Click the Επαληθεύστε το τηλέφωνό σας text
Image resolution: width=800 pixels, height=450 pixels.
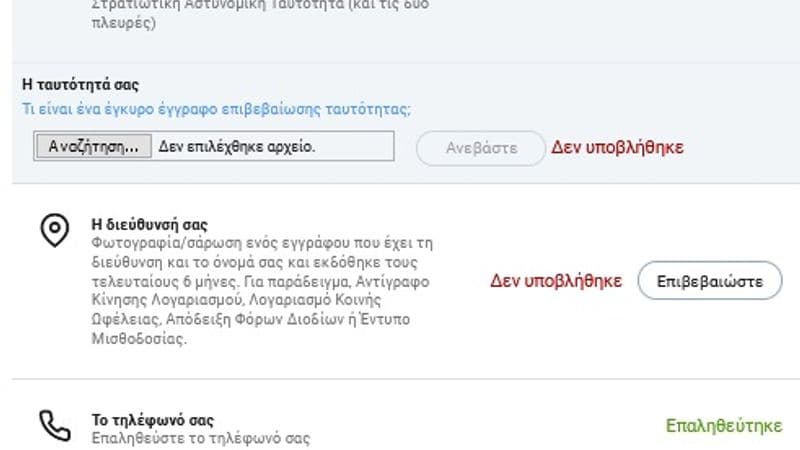pos(201,438)
